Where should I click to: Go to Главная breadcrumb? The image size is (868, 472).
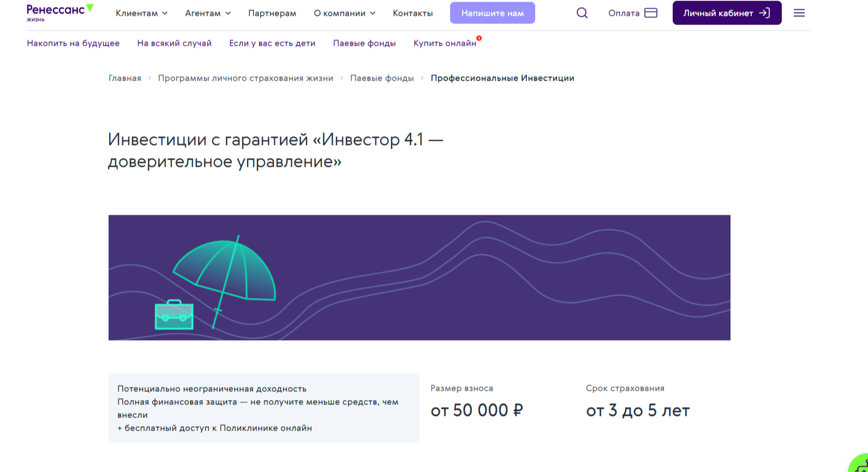click(125, 78)
